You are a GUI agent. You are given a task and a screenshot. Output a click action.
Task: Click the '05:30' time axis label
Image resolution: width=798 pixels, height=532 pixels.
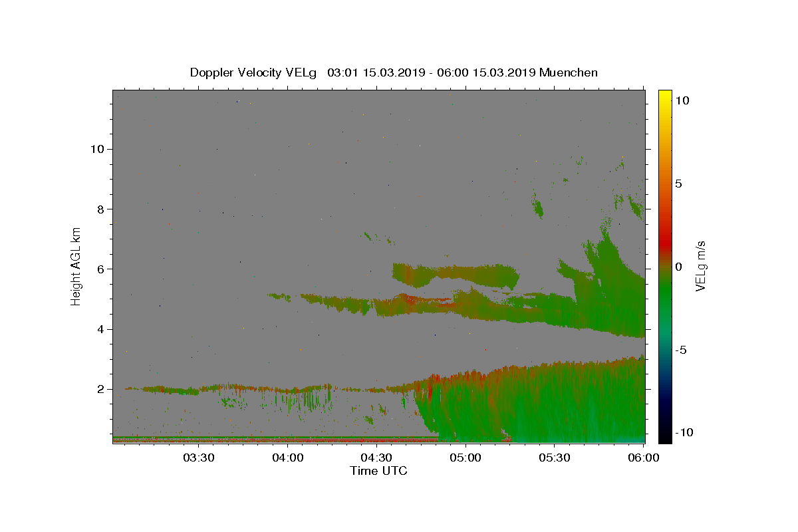click(x=554, y=458)
